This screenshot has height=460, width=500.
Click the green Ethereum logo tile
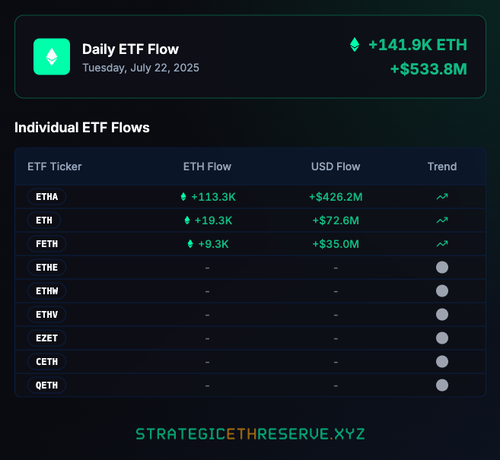pos(52,57)
